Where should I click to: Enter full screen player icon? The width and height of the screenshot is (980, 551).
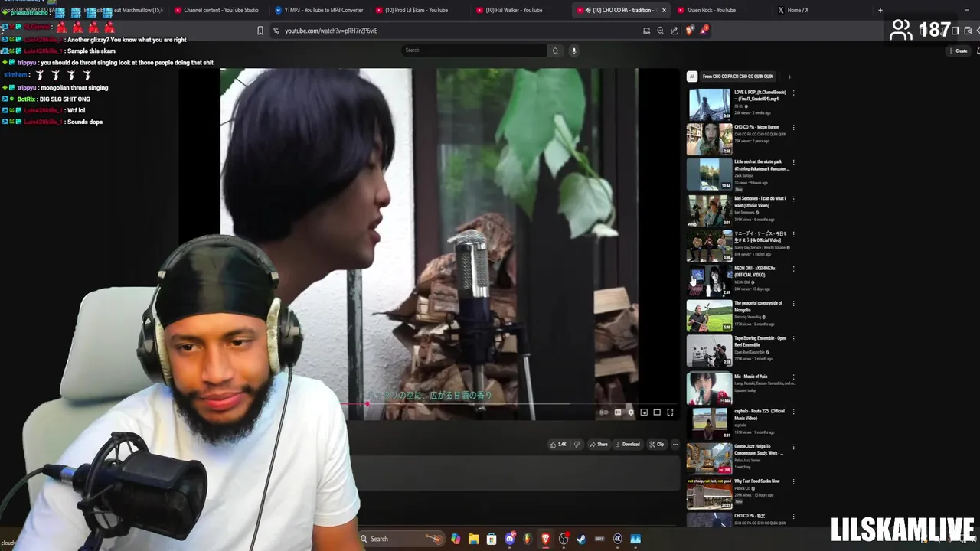(x=670, y=412)
